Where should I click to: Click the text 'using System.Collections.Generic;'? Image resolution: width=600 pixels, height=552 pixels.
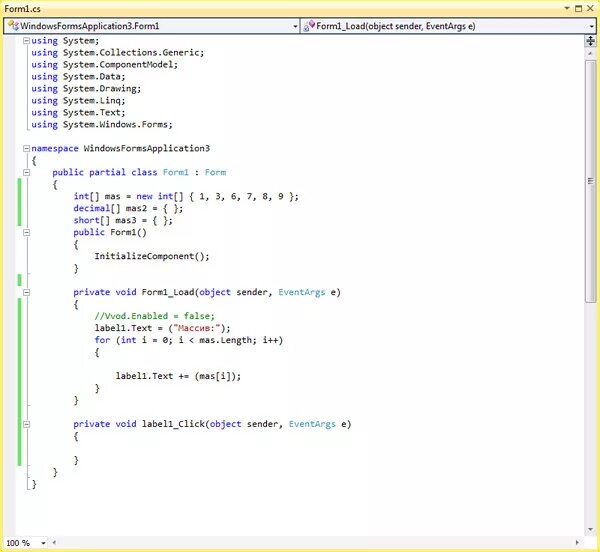pyautogui.click(x=118, y=52)
